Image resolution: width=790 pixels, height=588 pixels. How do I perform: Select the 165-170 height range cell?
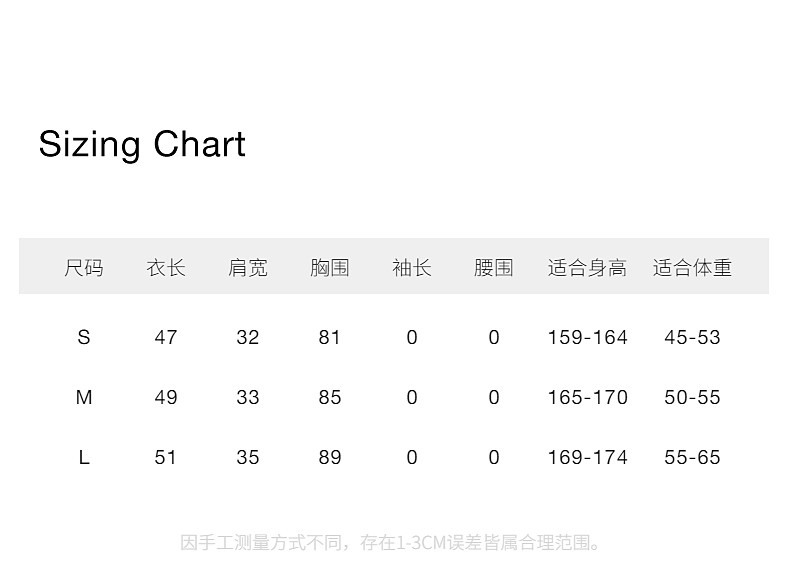point(587,397)
